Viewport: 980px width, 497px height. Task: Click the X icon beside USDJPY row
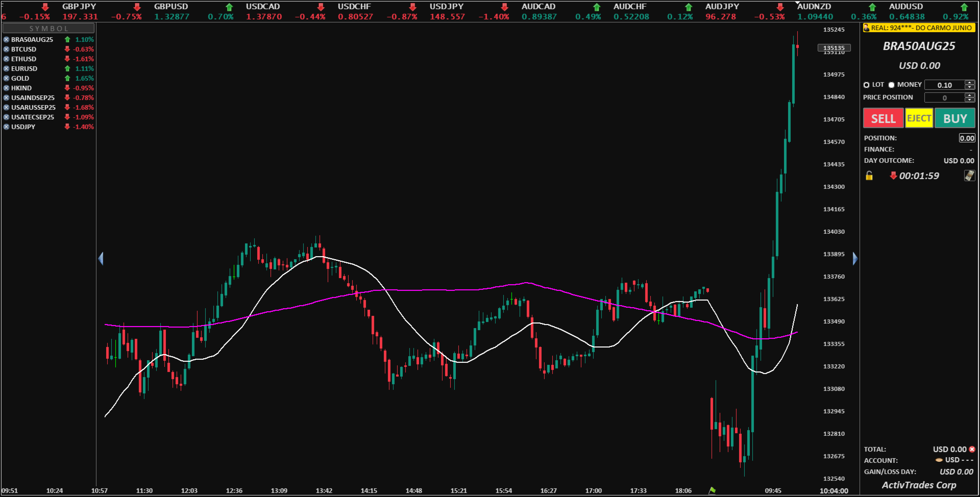pos(6,127)
